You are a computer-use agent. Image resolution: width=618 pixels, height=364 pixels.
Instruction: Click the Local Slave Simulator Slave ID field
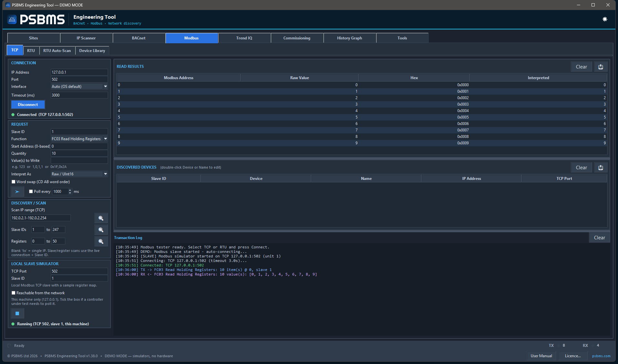[79, 278]
